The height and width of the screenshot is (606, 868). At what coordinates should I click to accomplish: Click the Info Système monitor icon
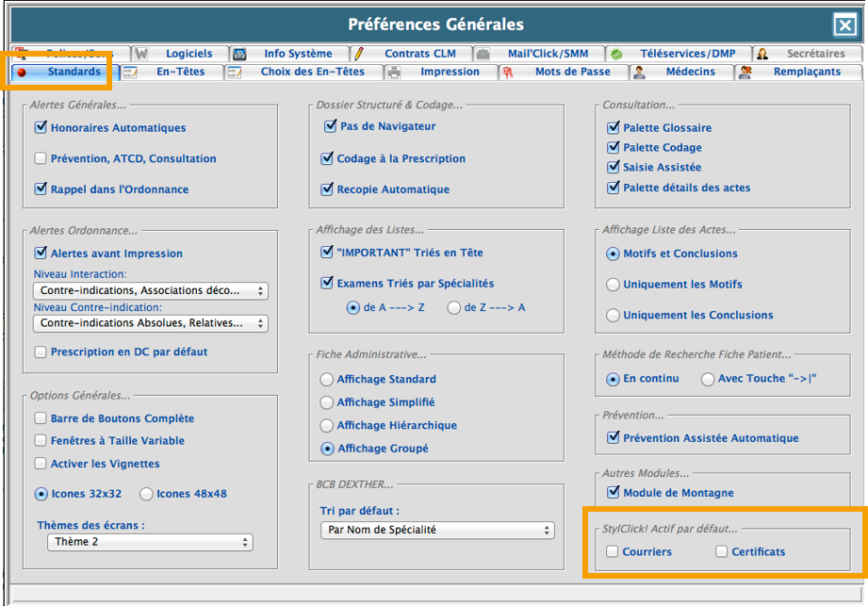tap(239, 54)
